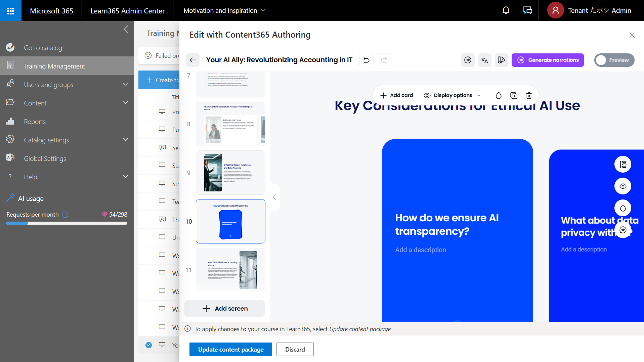This screenshot has width=644, height=362.
Task: Click the back arrow beside course title
Action: (193, 60)
